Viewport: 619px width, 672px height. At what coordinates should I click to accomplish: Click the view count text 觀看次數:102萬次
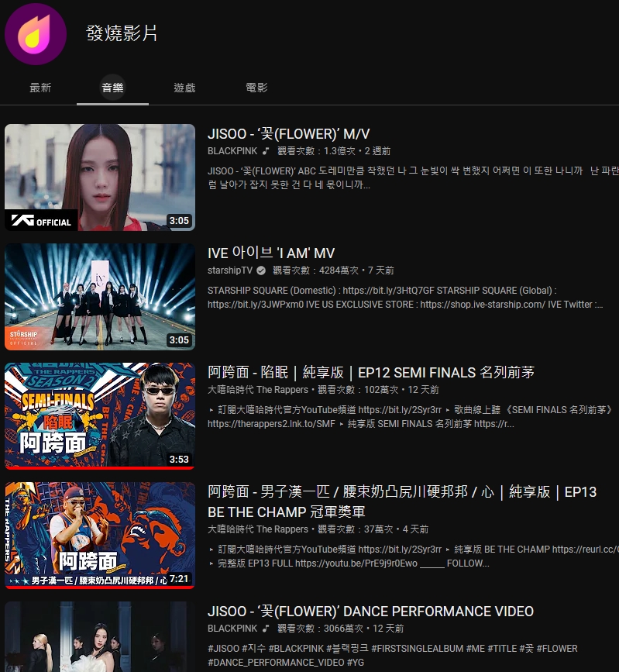coord(358,390)
